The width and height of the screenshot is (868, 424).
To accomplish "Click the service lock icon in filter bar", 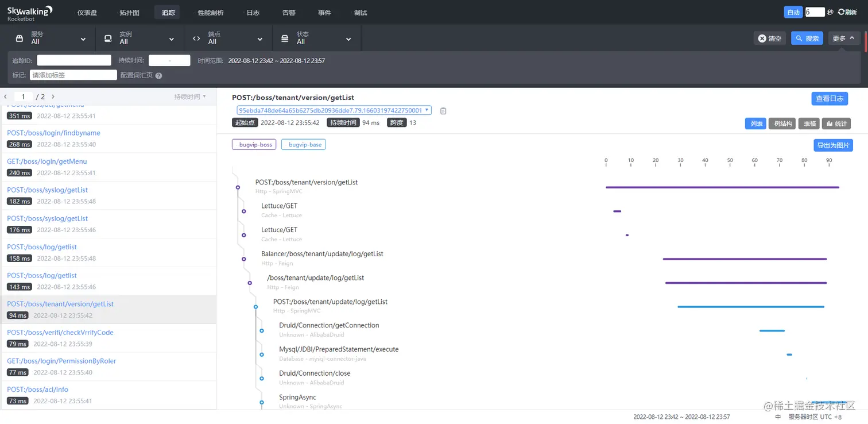I will (20, 38).
